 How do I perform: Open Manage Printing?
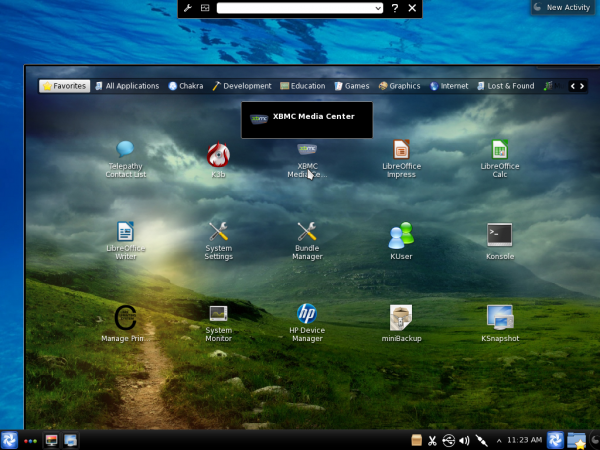[126, 323]
